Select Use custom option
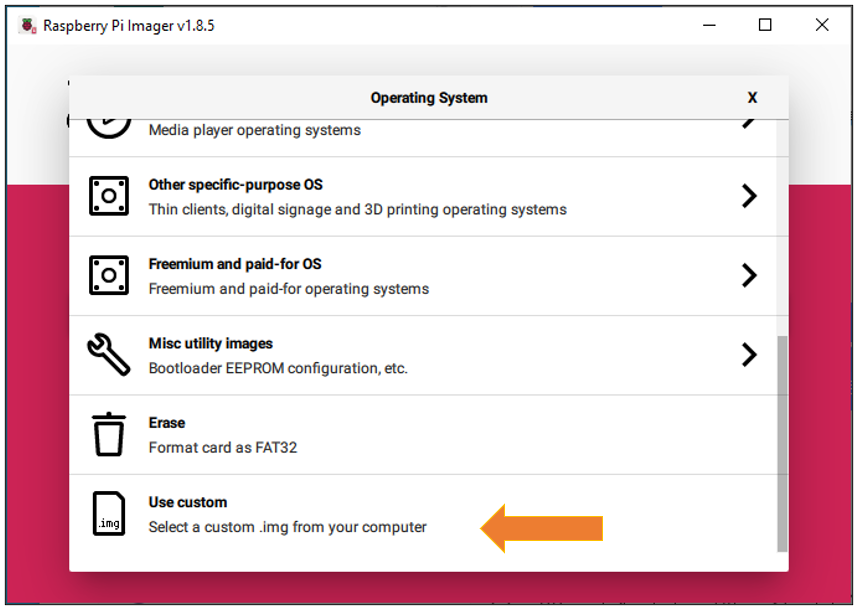Viewport: 857px width, 612px height. 422,514
